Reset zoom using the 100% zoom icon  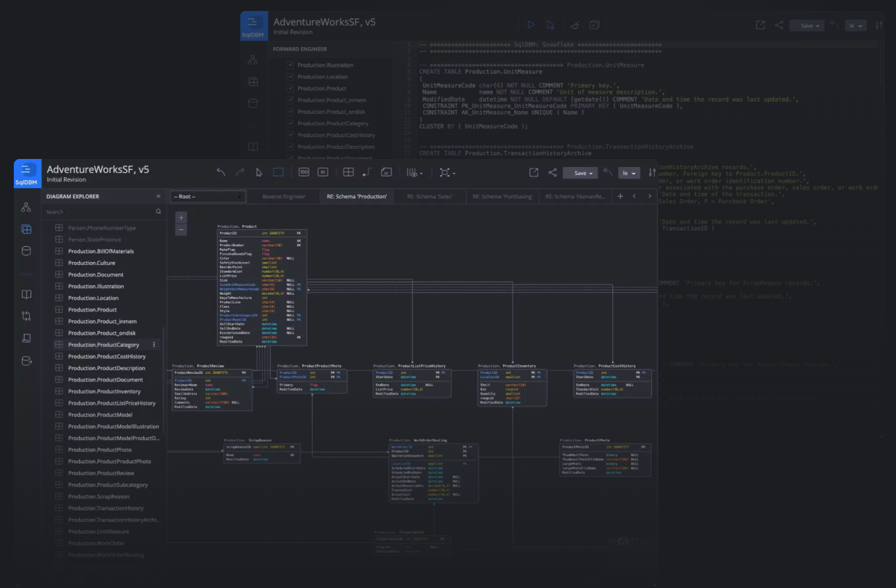coord(304,172)
